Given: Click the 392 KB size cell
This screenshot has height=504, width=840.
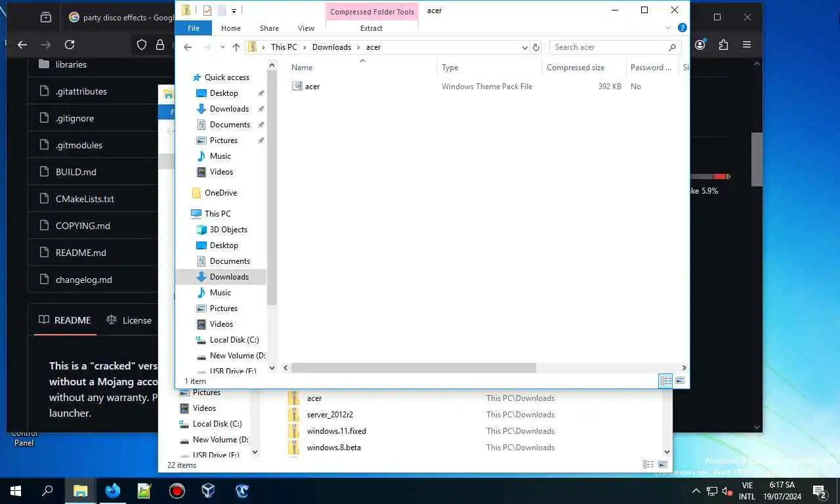Looking at the screenshot, I should click(610, 87).
